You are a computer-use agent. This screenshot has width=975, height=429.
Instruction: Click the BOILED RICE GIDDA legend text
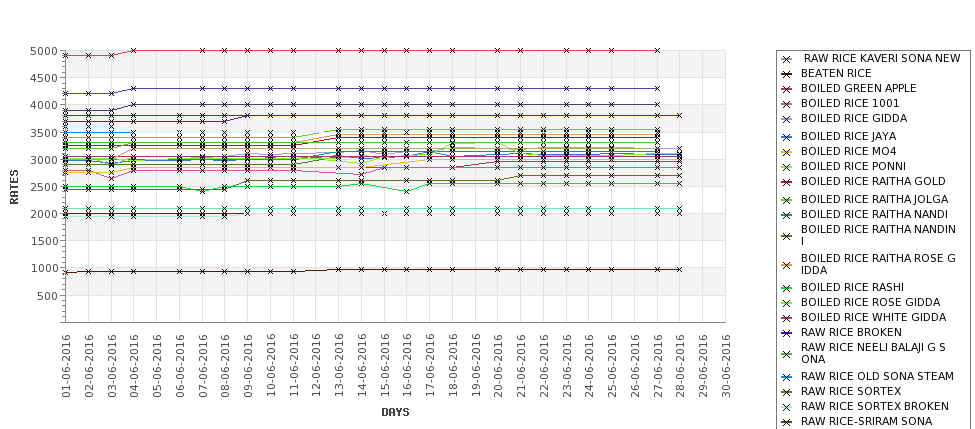pos(854,118)
